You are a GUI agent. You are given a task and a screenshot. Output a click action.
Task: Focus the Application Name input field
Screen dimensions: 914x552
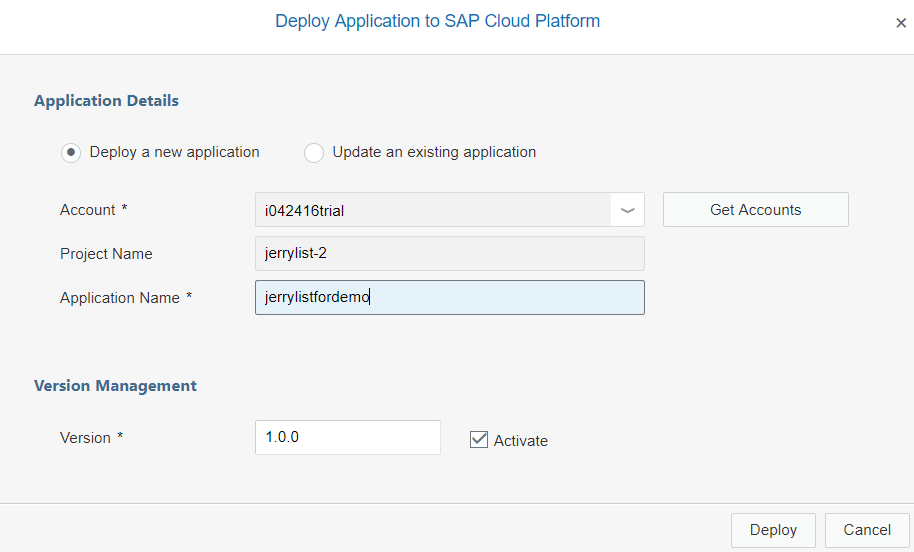click(449, 297)
